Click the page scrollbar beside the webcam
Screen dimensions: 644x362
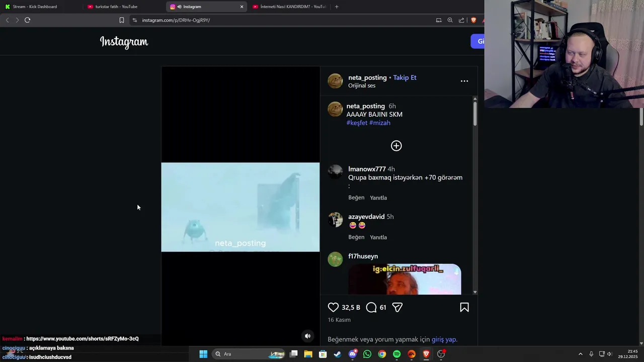(x=641, y=117)
